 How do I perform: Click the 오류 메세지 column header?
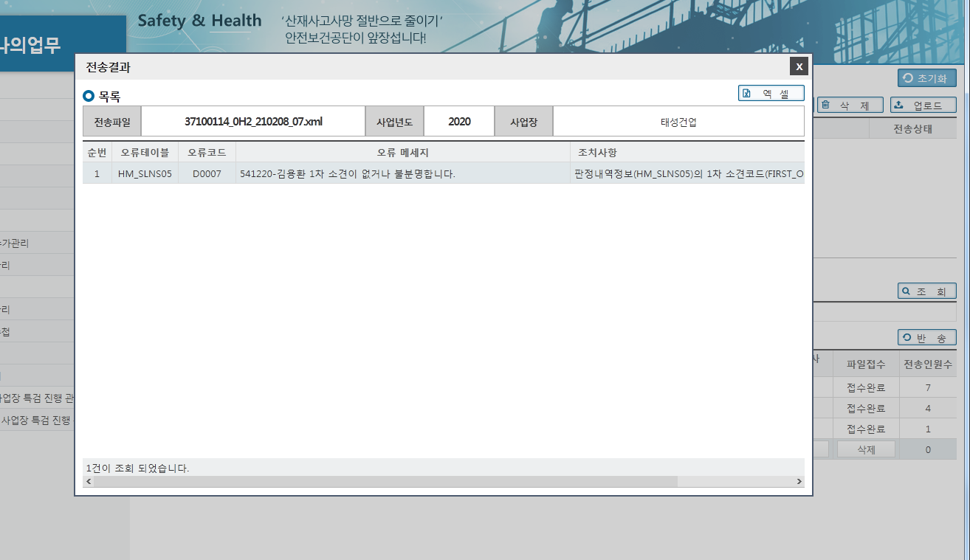pos(402,153)
